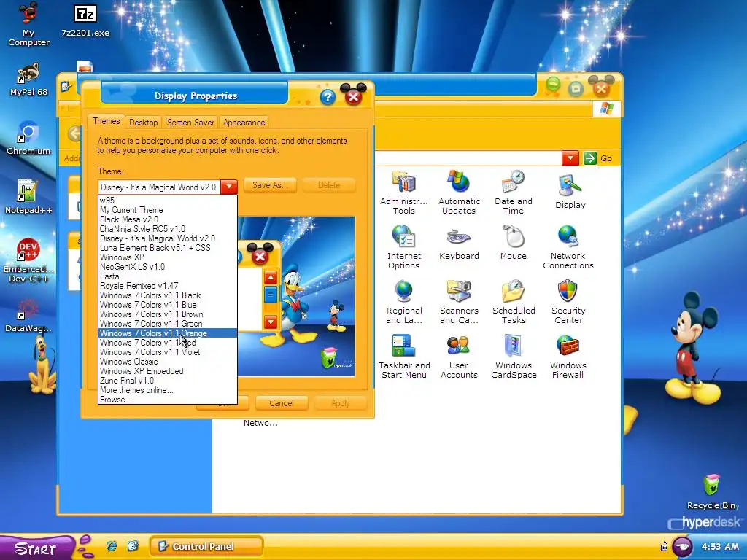
Task: Open Date and Time icon
Action: (x=513, y=192)
